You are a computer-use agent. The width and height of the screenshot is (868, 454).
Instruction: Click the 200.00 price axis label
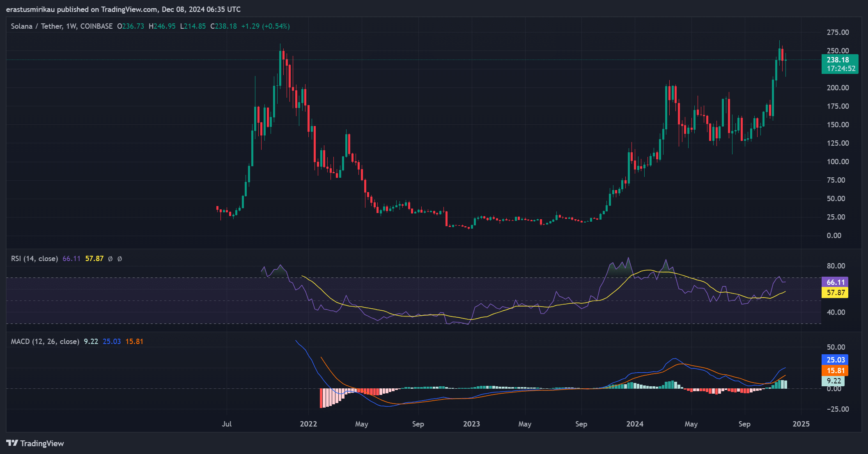pyautogui.click(x=838, y=88)
